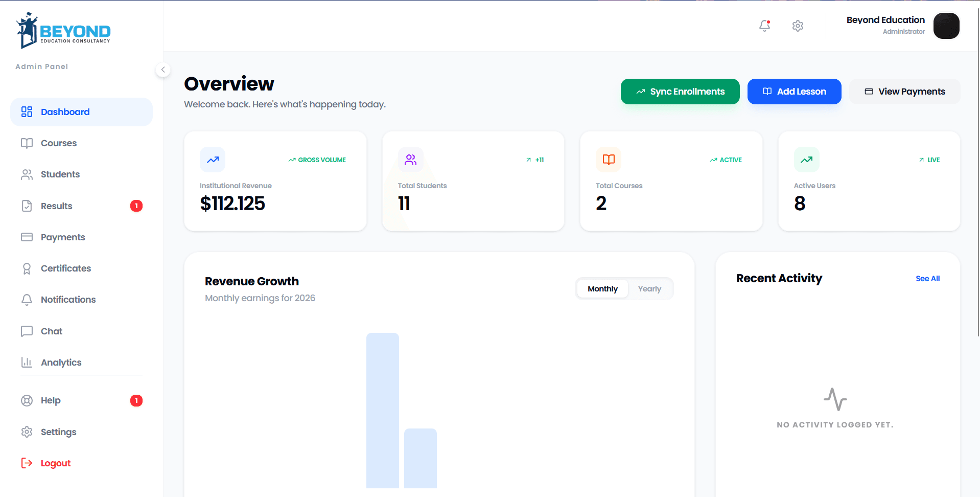
Task: Click the red badge next to Results
Action: click(x=136, y=206)
